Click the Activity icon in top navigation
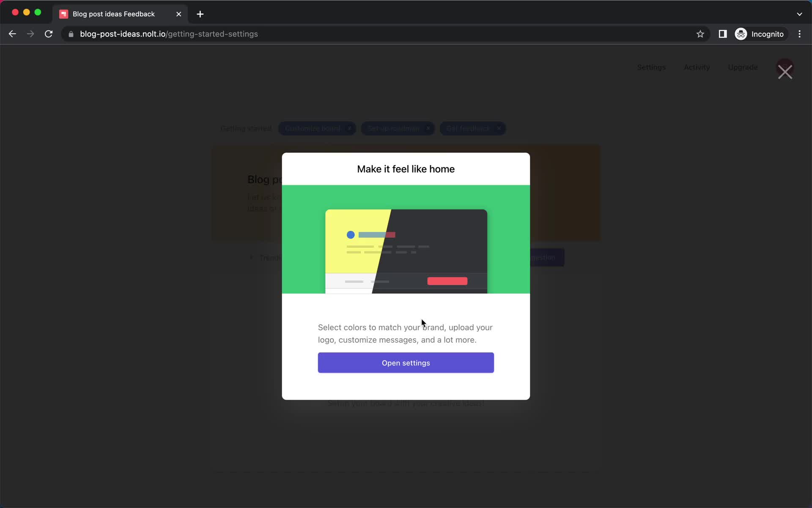The width and height of the screenshot is (812, 508). click(697, 67)
